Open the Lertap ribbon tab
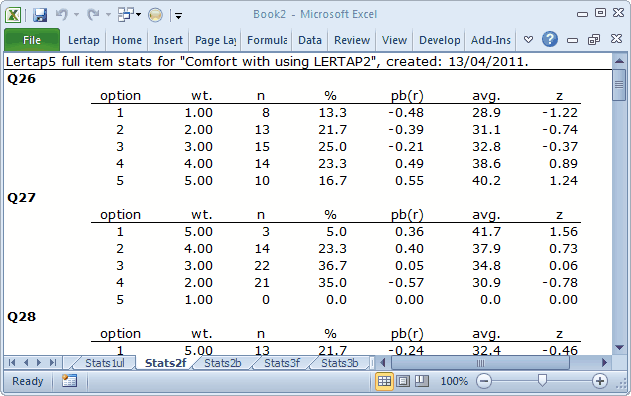Screen dimensions: 631x396 click(84, 40)
